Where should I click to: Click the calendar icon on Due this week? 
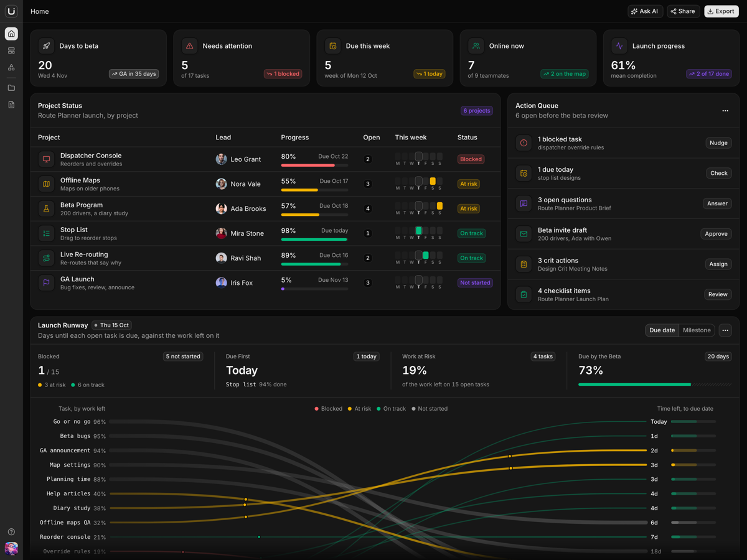pyautogui.click(x=333, y=46)
